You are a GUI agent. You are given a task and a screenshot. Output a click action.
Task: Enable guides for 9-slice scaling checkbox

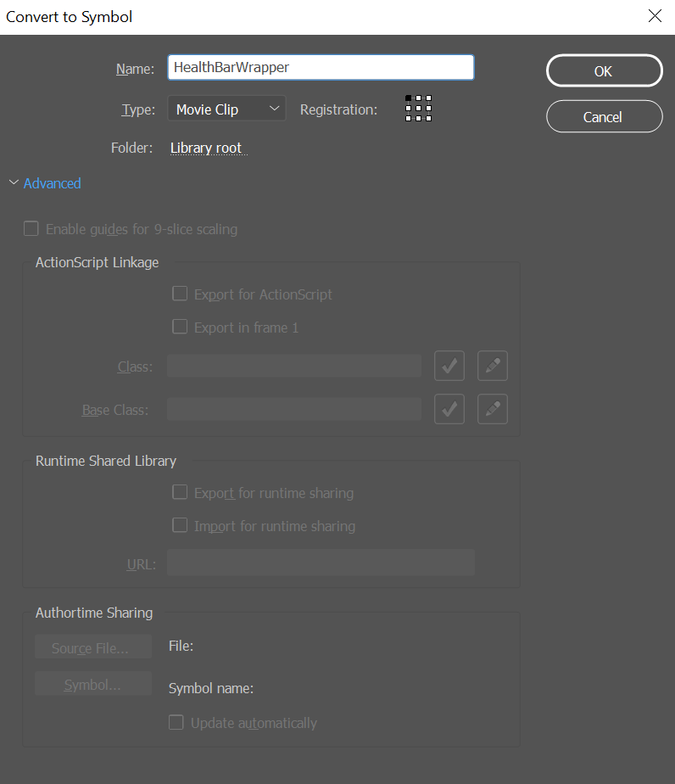point(31,229)
